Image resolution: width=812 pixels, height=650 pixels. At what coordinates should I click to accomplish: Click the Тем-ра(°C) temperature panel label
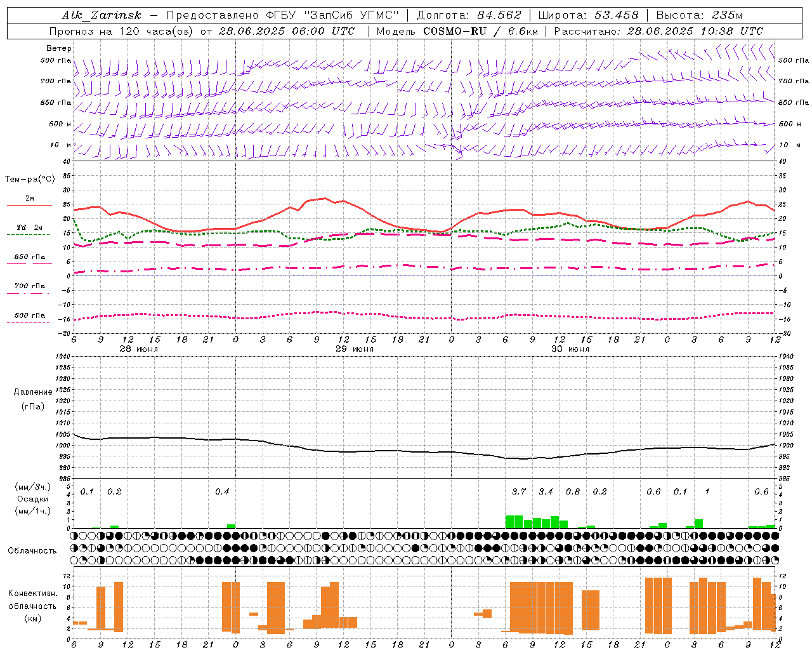click(x=30, y=180)
